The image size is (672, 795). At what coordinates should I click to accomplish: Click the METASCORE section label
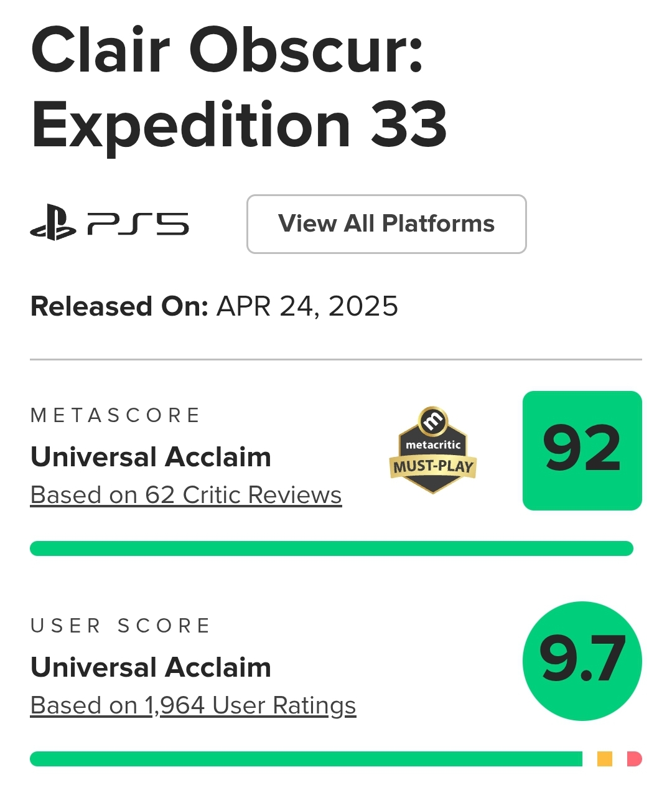[x=115, y=415]
